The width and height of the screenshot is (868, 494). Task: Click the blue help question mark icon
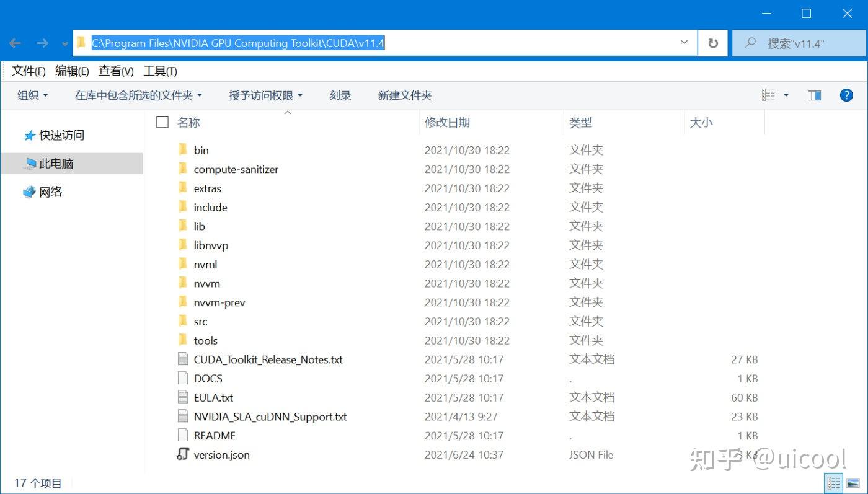[846, 95]
